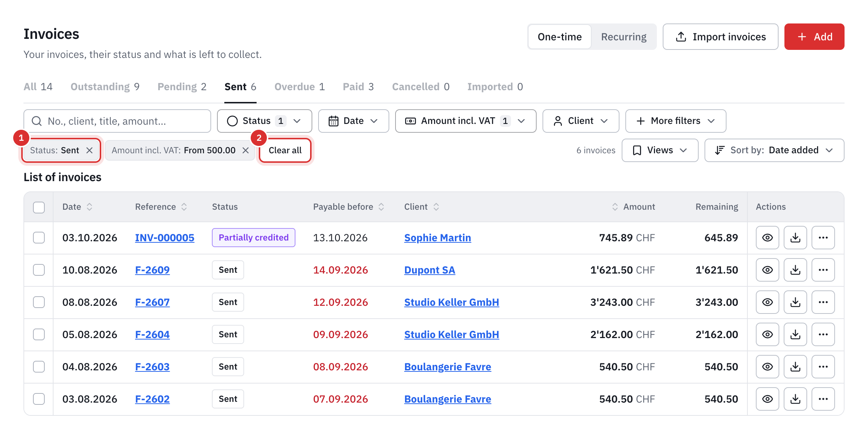Switch to the Outstanding tab
This screenshot has height=440, width=868.
[x=105, y=87]
